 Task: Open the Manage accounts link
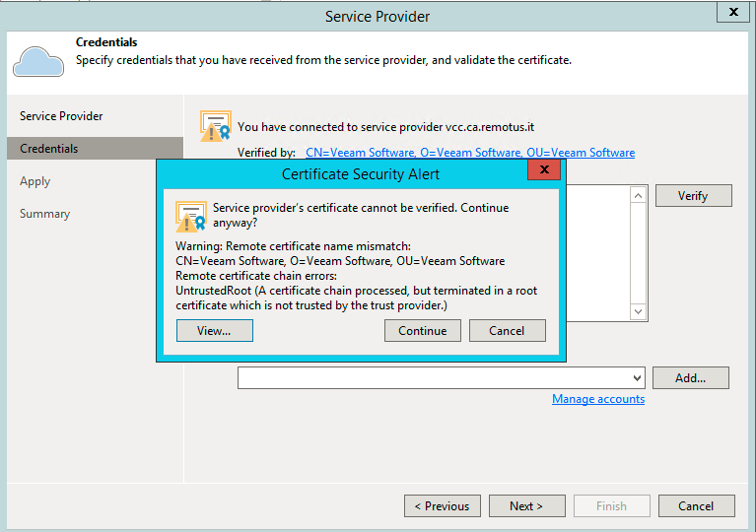pos(598,399)
